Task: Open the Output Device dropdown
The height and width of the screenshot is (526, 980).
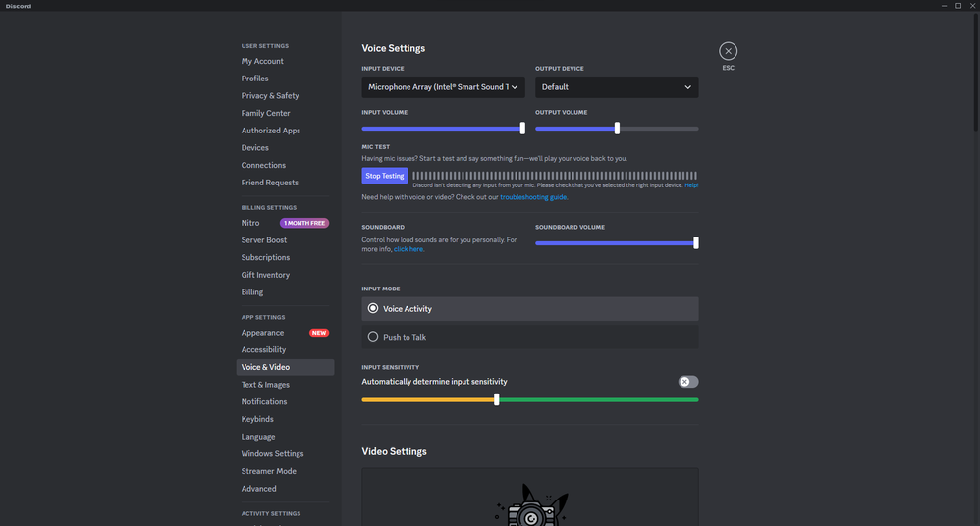Action: (617, 87)
